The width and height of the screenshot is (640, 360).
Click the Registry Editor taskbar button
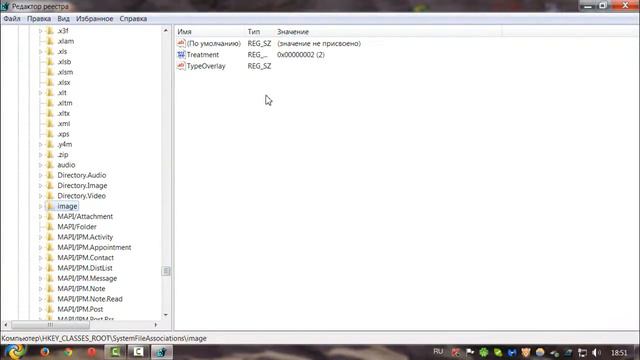(x=162, y=352)
